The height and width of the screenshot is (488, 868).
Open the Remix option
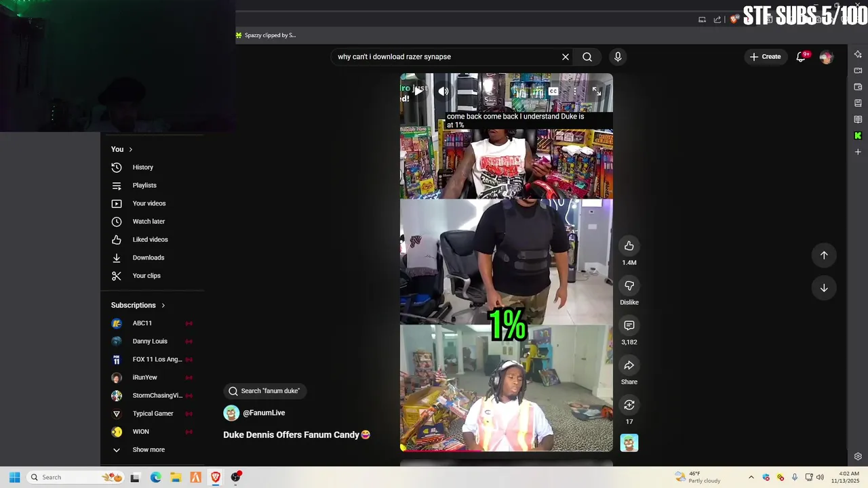pyautogui.click(x=629, y=405)
